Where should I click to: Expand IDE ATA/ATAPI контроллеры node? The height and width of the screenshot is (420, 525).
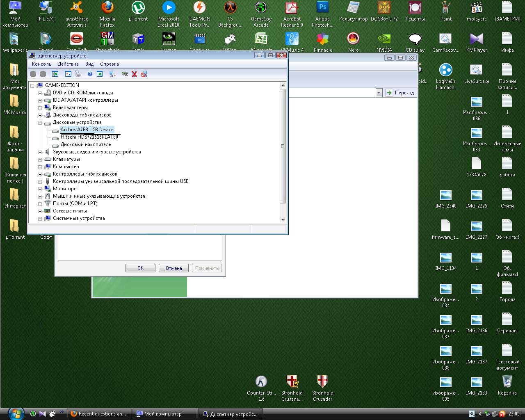(x=40, y=100)
